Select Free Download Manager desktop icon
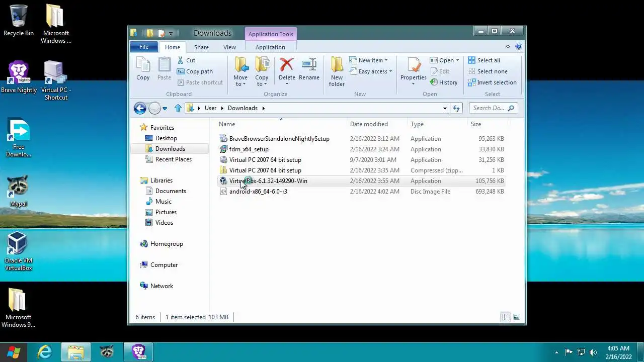This screenshot has width=644, height=362. (x=19, y=137)
